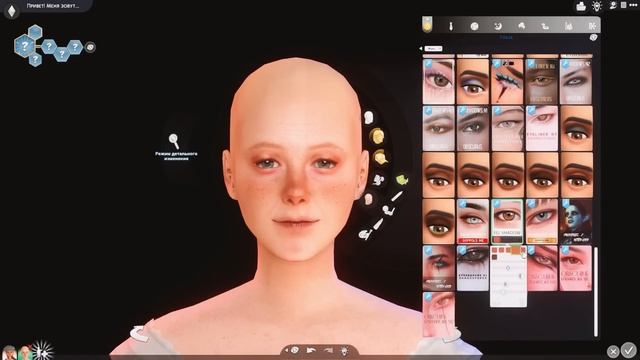This screenshot has width=640, height=360.
Task: Click the catalog vertical scrollbar
Action: click(x=596, y=291)
